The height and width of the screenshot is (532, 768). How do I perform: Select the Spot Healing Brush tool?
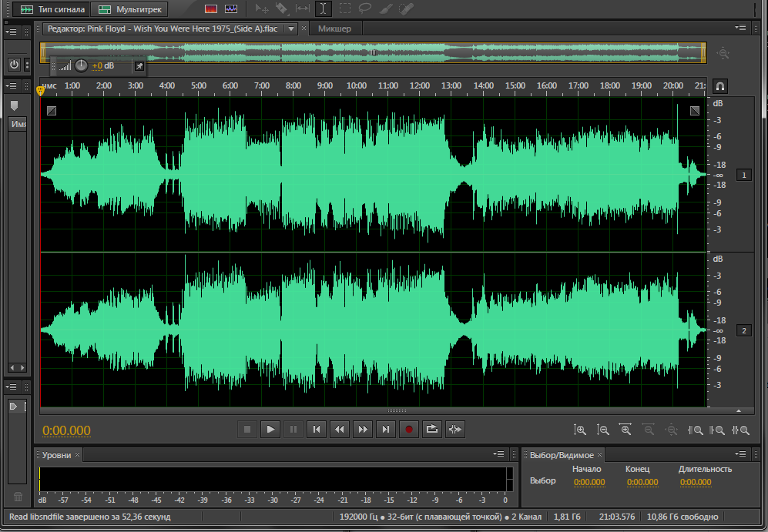tap(406, 8)
